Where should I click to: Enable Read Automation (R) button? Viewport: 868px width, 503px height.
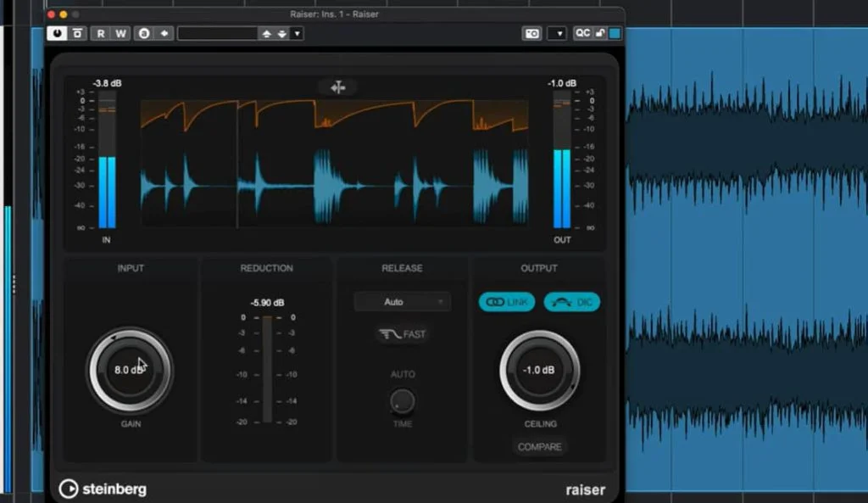click(x=100, y=33)
